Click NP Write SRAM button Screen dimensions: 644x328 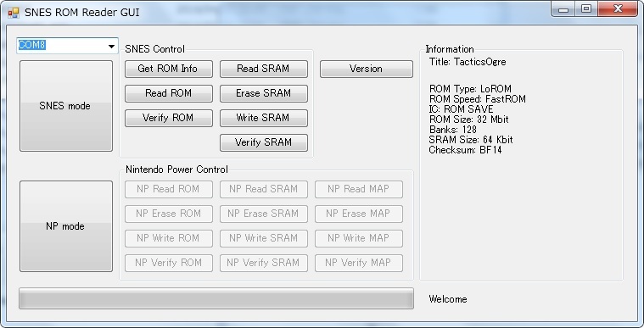264,238
